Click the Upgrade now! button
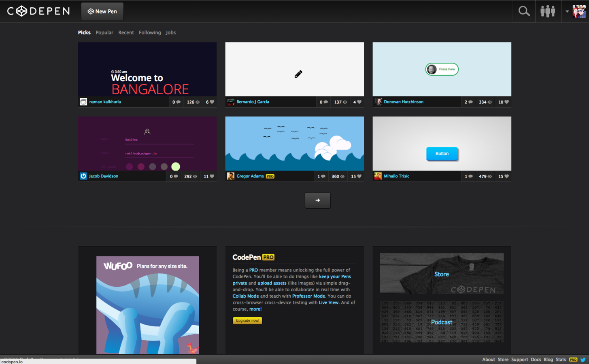 tap(247, 321)
